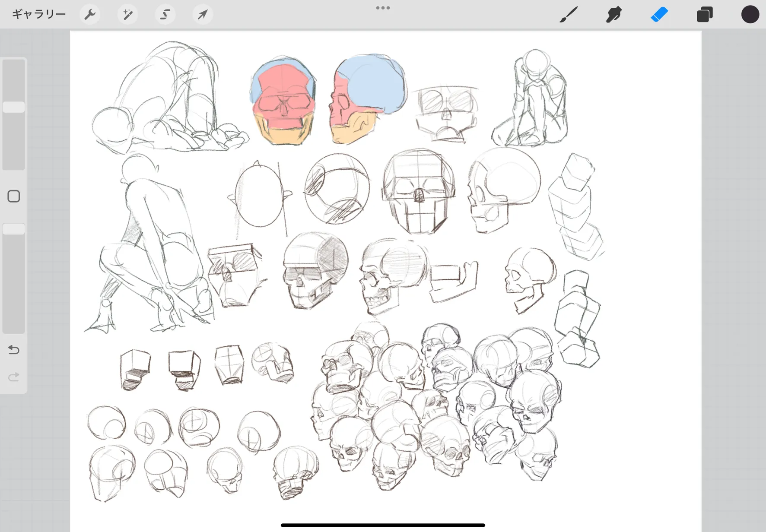Redo the last undone stroke
The image size is (766, 532).
pyautogui.click(x=14, y=377)
